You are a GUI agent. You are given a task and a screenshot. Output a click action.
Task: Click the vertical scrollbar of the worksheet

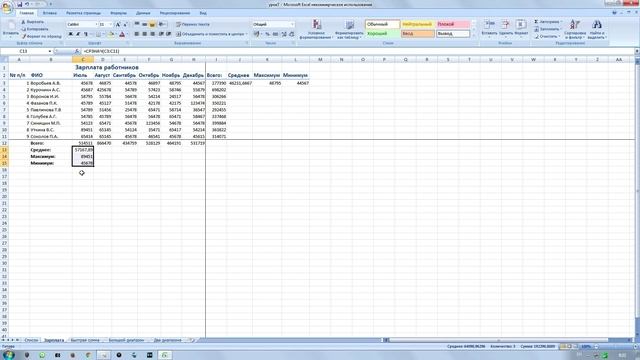[637, 196]
